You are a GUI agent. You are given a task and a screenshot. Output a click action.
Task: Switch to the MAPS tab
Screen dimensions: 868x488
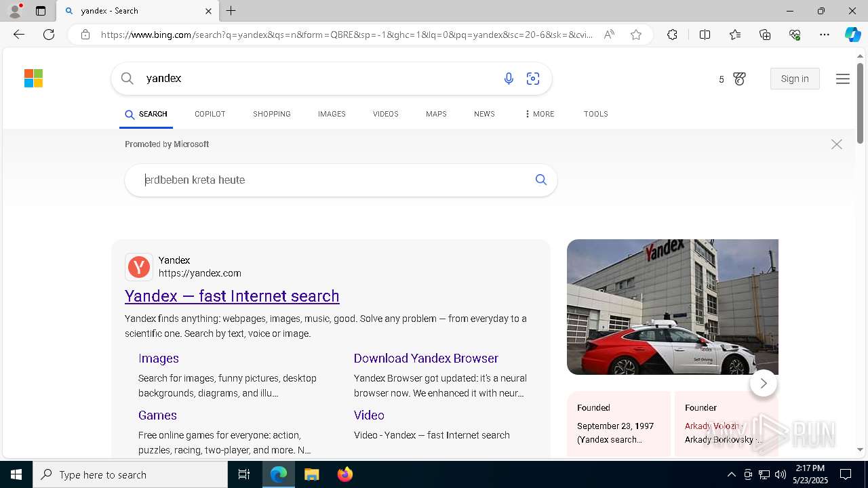436,114
